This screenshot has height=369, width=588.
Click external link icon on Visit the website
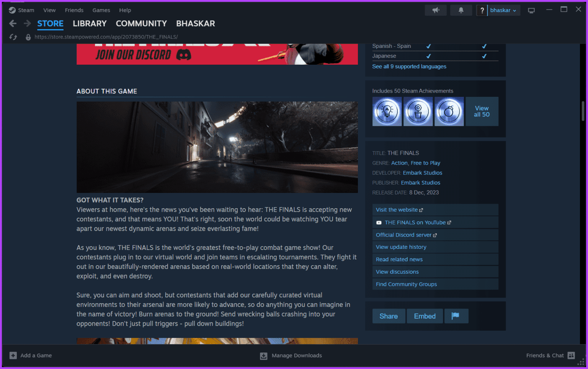(x=421, y=210)
